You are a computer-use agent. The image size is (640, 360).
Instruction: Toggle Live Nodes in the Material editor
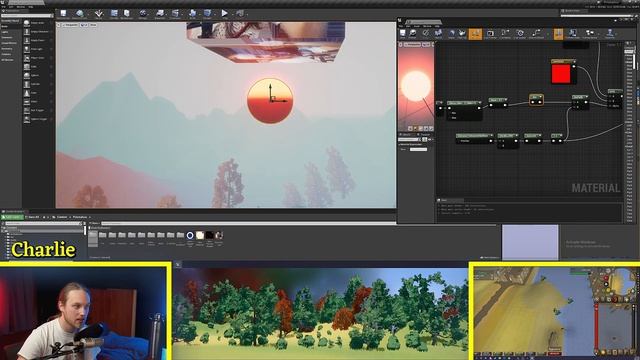(x=505, y=34)
